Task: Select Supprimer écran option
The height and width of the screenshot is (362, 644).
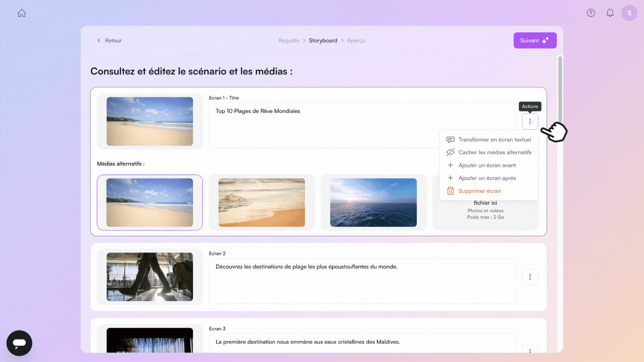Action: [489, 191]
